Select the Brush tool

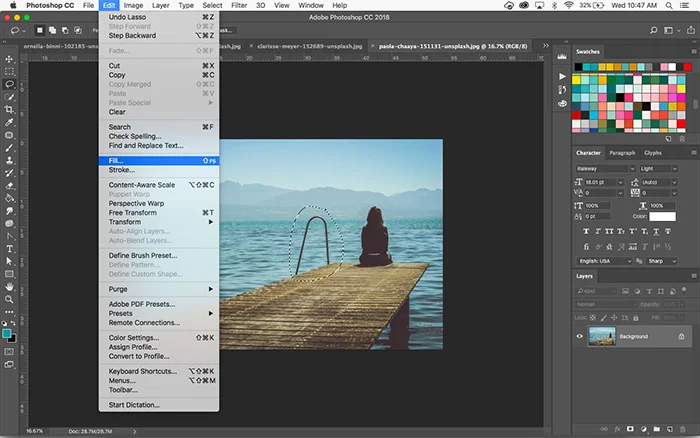(x=9, y=147)
